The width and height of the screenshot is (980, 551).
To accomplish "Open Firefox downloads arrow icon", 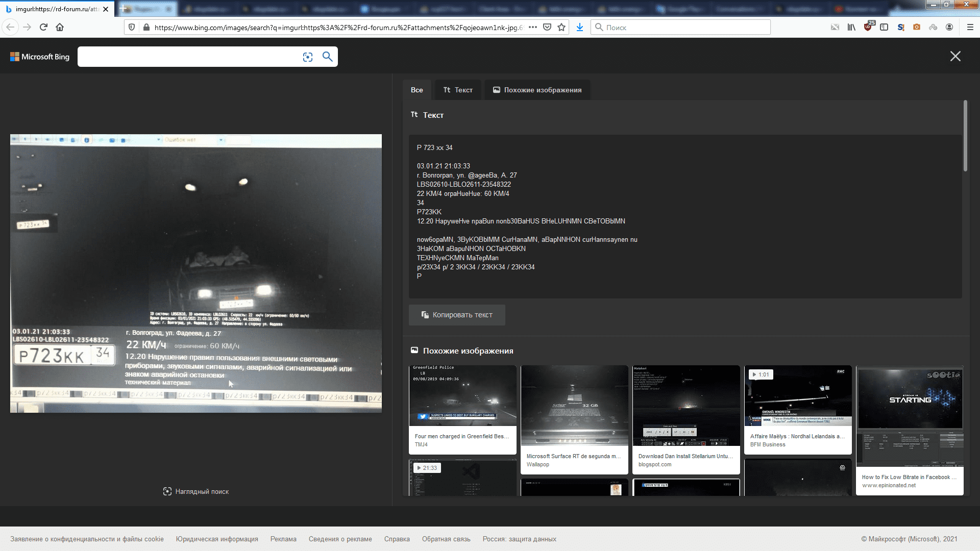I will click(579, 27).
